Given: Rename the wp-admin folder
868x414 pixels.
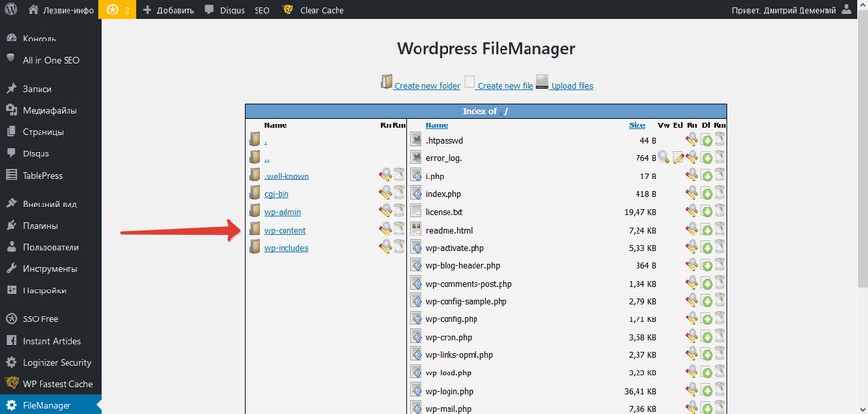Looking at the screenshot, I should coord(385,211).
